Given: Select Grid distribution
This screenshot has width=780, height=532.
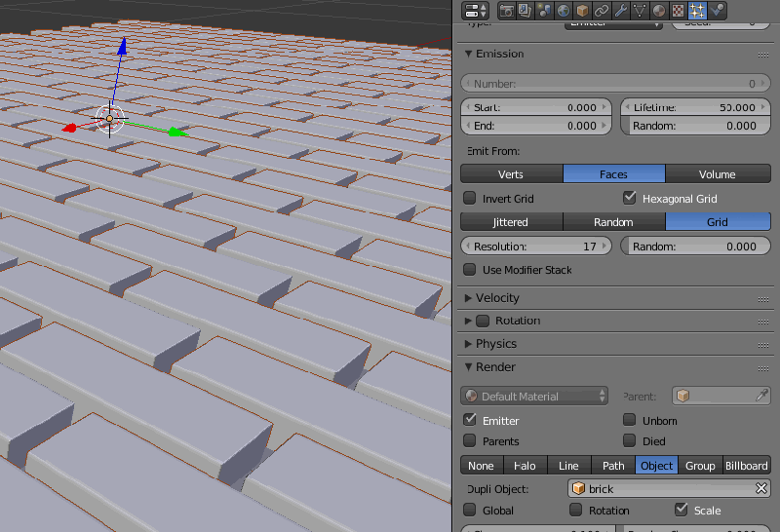Looking at the screenshot, I should coord(718,222).
